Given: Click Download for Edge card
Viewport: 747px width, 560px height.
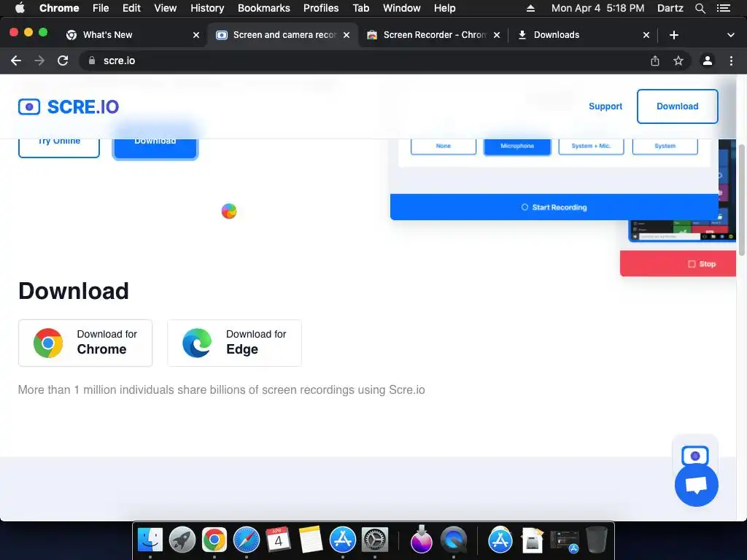Looking at the screenshot, I should tap(234, 343).
